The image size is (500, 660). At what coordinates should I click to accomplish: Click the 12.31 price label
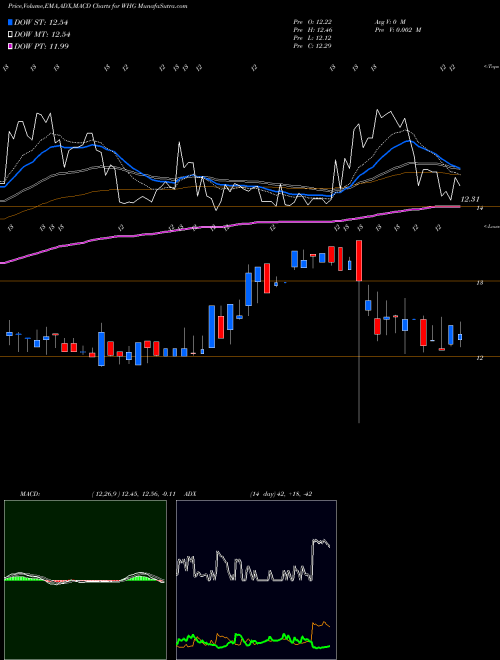coord(470,199)
